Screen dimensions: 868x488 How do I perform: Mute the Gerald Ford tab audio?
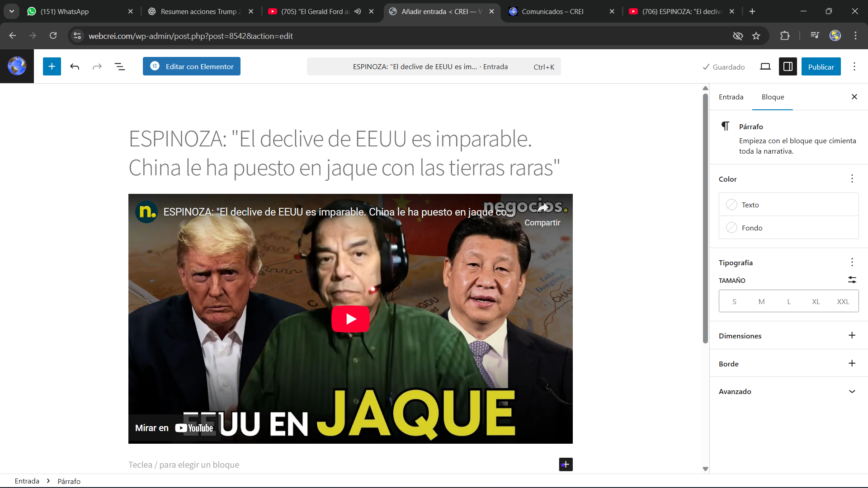pyautogui.click(x=358, y=11)
